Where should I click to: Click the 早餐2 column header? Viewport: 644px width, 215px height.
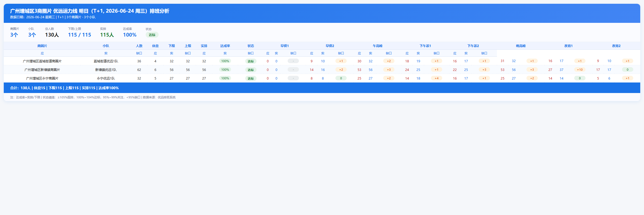pos(330,46)
